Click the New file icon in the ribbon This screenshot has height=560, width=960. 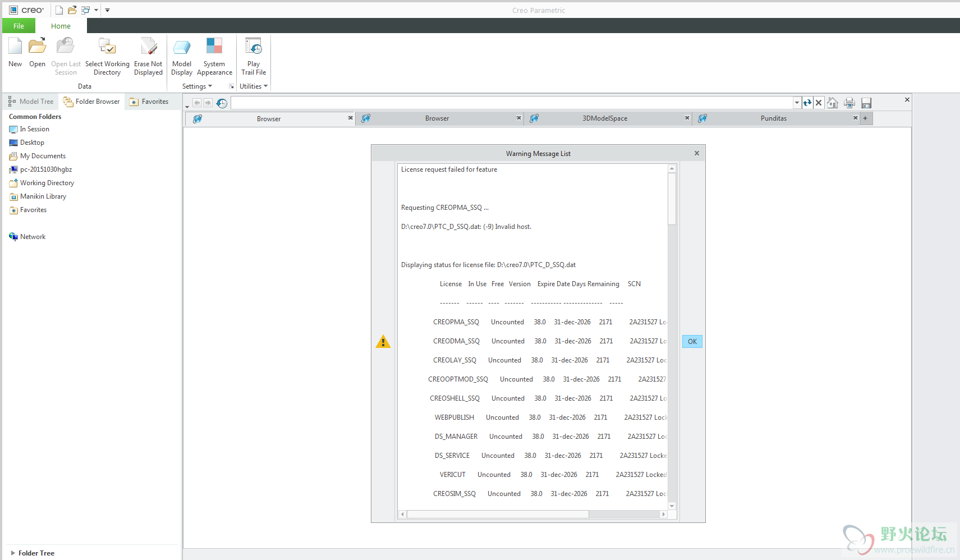point(15,46)
